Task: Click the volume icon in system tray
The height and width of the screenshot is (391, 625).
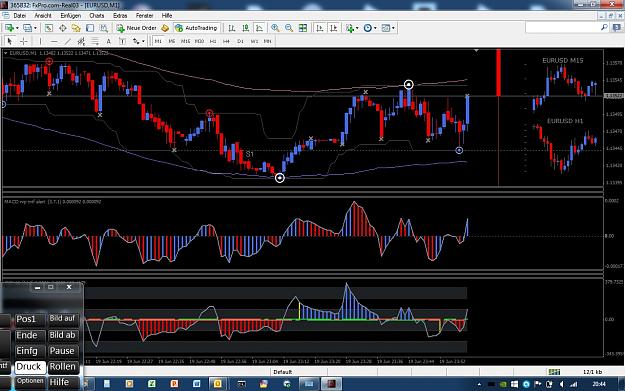Action: pyautogui.click(x=562, y=384)
